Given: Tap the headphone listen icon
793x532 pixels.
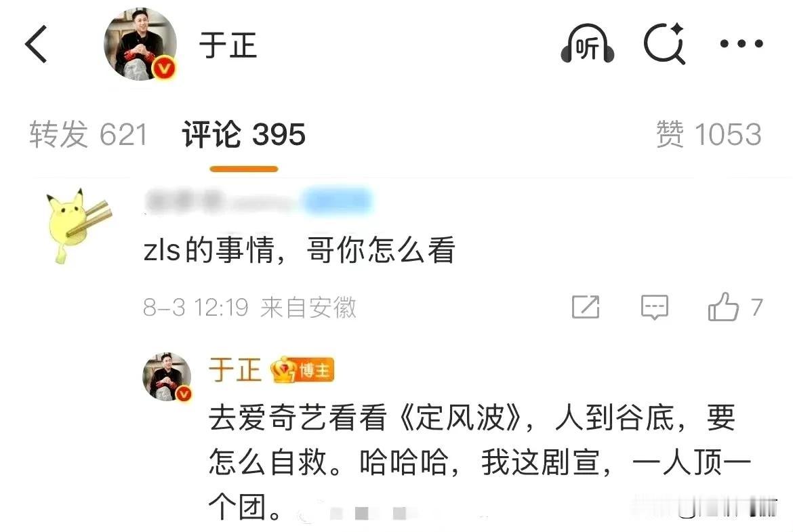Looking at the screenshot, I should point(587,44).
